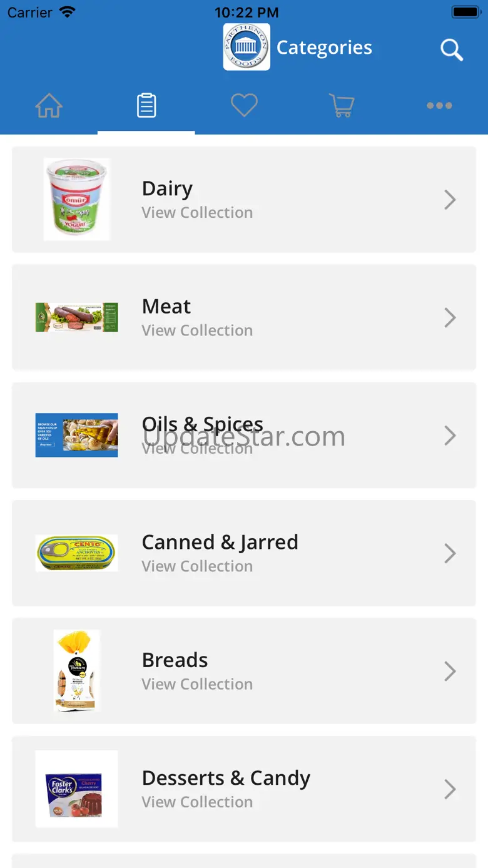Click View Collection under Canned & Jarred
This screenshot has width=488, height=868.
click(x=197, y=566)
